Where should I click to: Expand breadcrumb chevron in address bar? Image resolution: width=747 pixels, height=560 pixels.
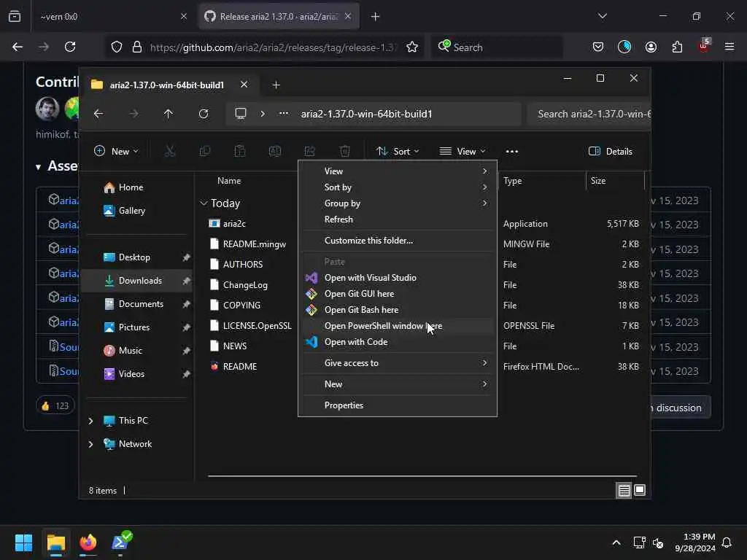click(263, 114)
